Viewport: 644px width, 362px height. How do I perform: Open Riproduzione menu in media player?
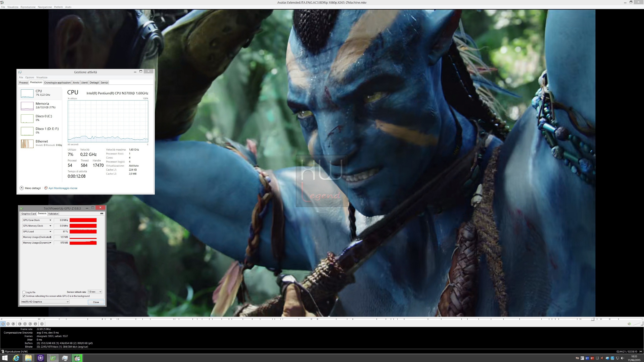pyautogui.click(x=28, y=7)
